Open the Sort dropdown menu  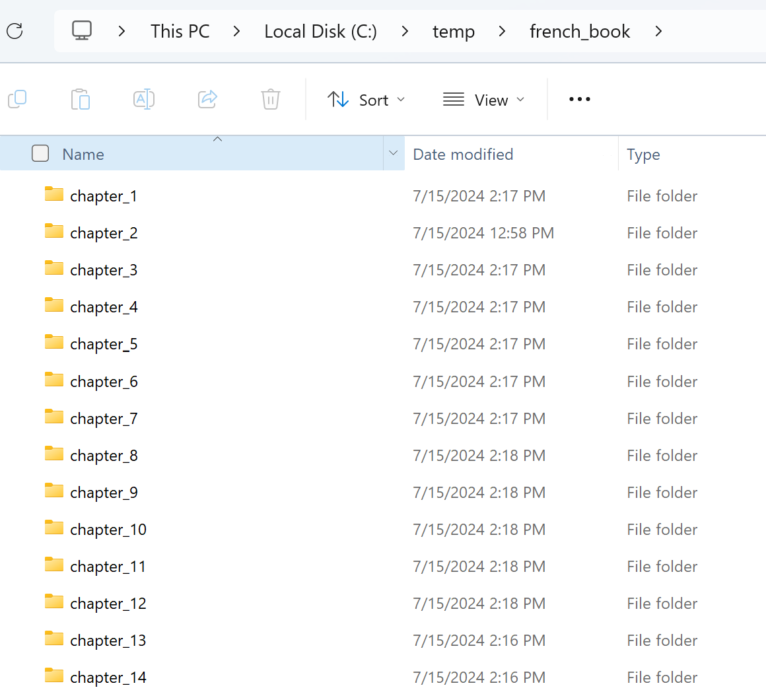(x=366, y=100)
